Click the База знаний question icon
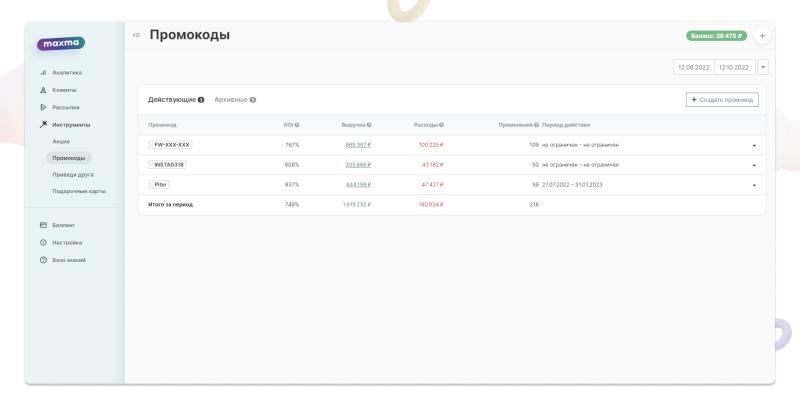 pos(42,260)
